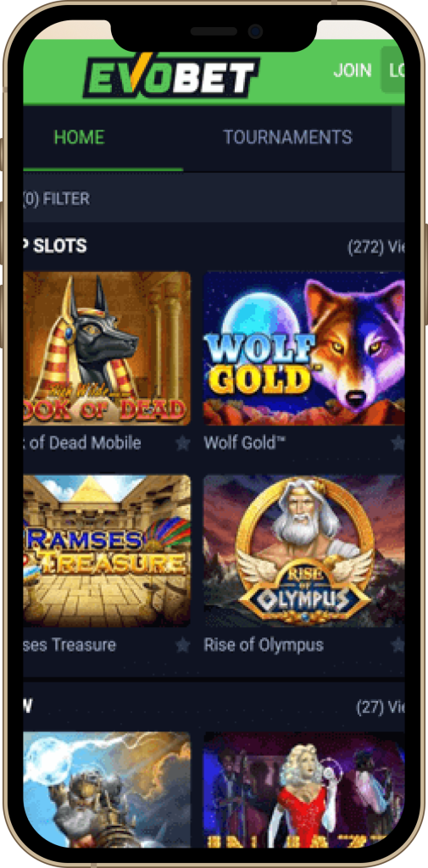Tap the green login button
Viewport: 428px width, 868px height.
pos(392,70)
